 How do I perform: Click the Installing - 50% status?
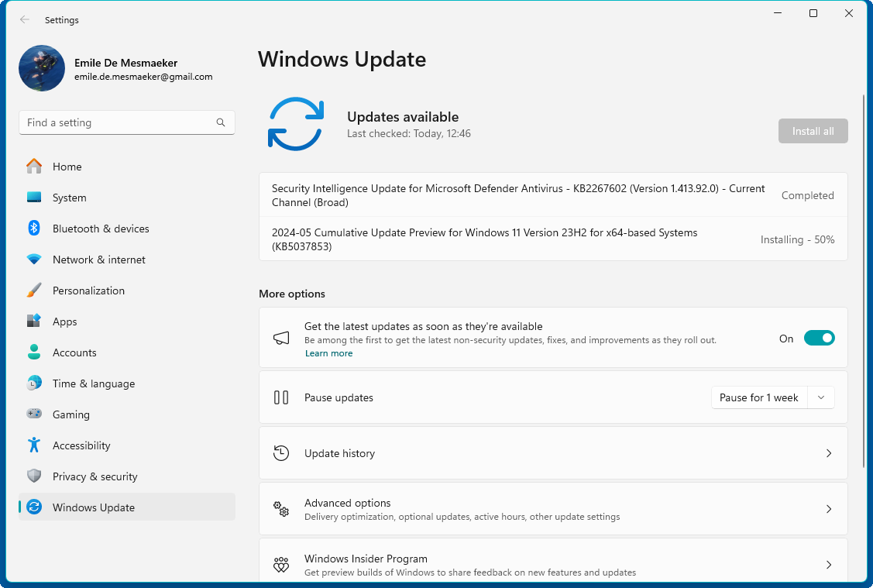797,239
